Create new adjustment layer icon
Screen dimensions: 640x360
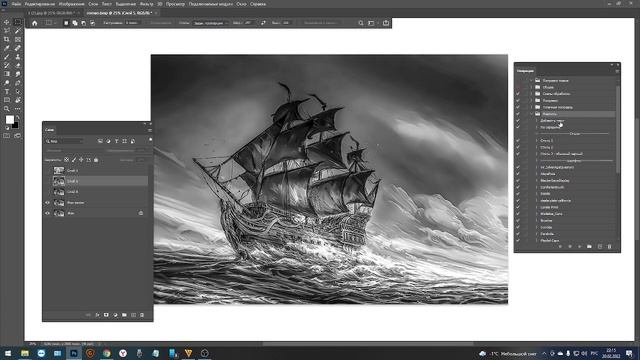click(115, 315)
